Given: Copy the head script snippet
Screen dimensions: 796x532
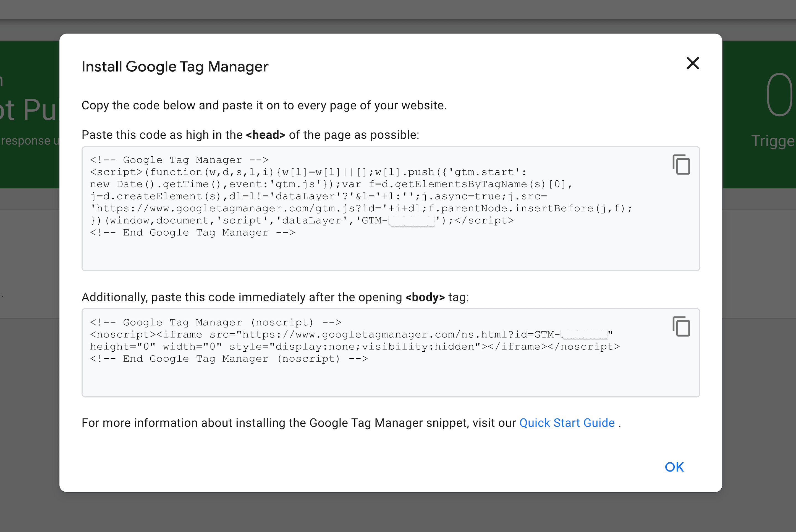Looking at the screenshot, I should coord(681,165).
